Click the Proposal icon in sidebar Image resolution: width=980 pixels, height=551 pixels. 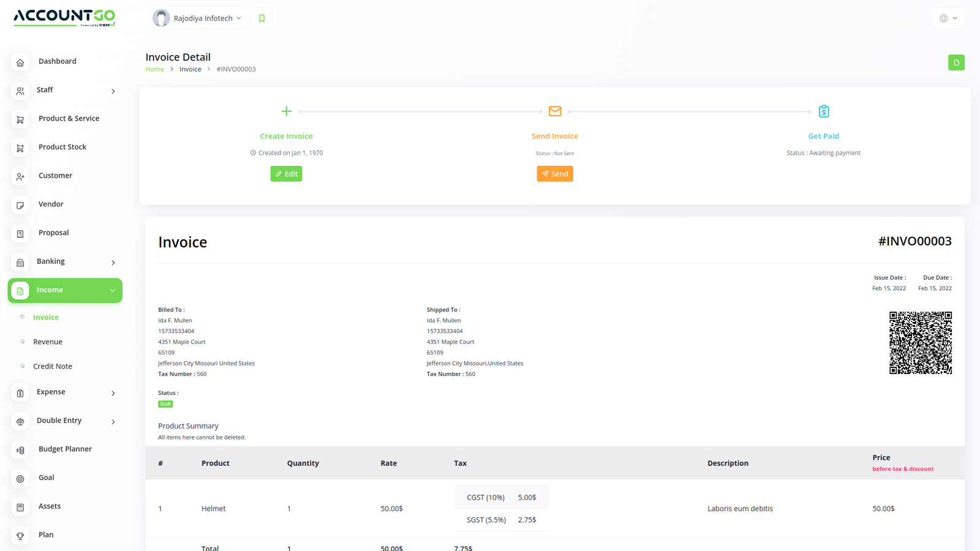point(20,234)
